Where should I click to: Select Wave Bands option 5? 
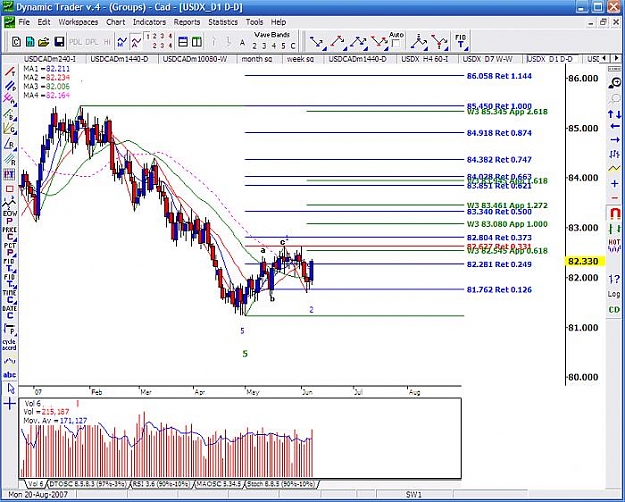pos(283,46)
